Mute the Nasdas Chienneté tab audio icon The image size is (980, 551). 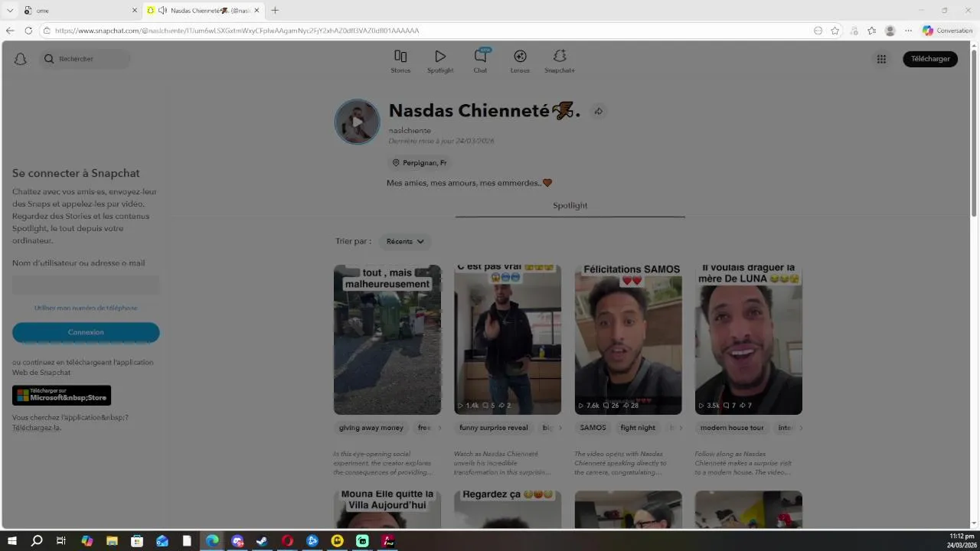coord(162,11)
